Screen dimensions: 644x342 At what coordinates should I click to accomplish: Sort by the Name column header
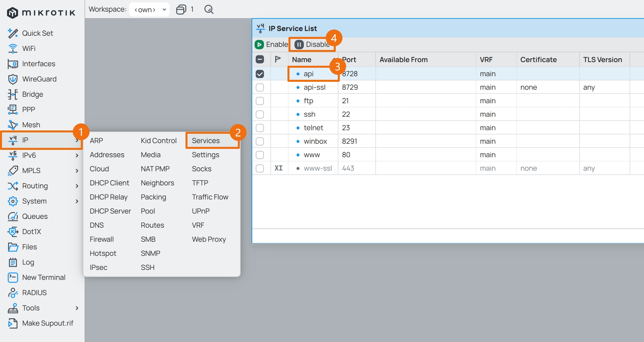point(313,60)
